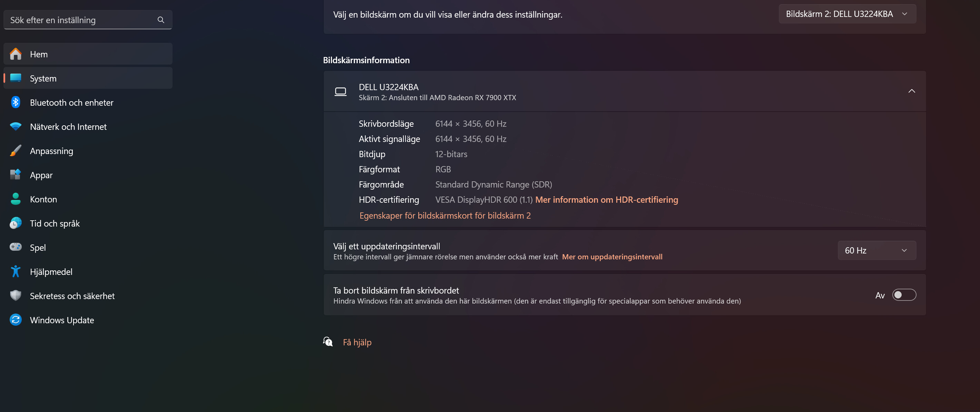Screen dimensions: 980x412
Task: Go to Konton in the sidebar
Action: tap(43, 199)
